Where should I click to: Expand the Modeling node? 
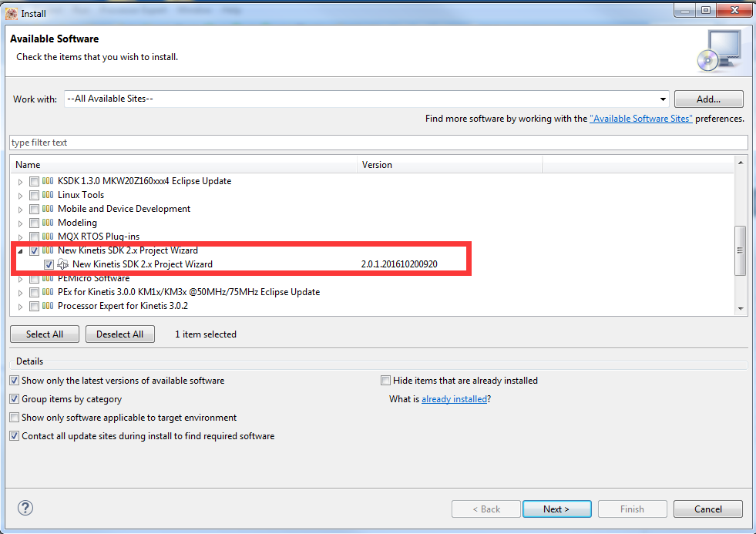[20, 223]
